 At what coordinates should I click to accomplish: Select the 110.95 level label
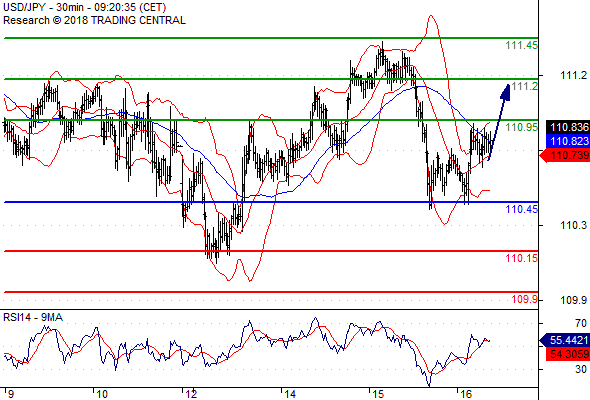click(x=522, y=127)
